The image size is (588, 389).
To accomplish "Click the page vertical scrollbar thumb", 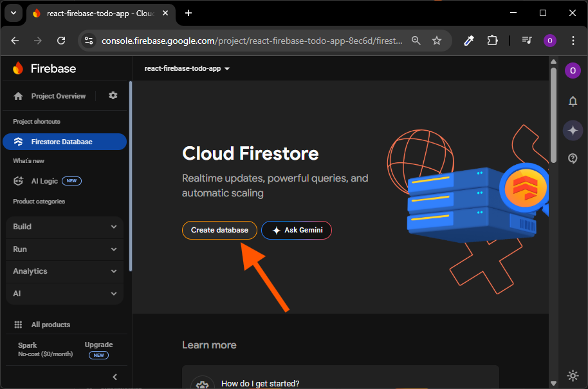I will (x=553, y=115).
